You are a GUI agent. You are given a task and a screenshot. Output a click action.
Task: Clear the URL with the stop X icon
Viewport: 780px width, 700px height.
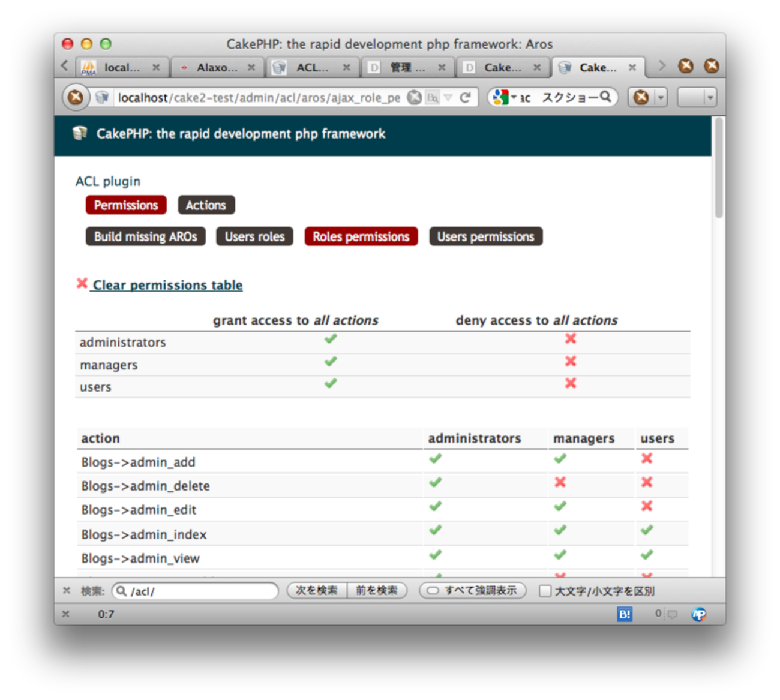(x=415, y=97)
